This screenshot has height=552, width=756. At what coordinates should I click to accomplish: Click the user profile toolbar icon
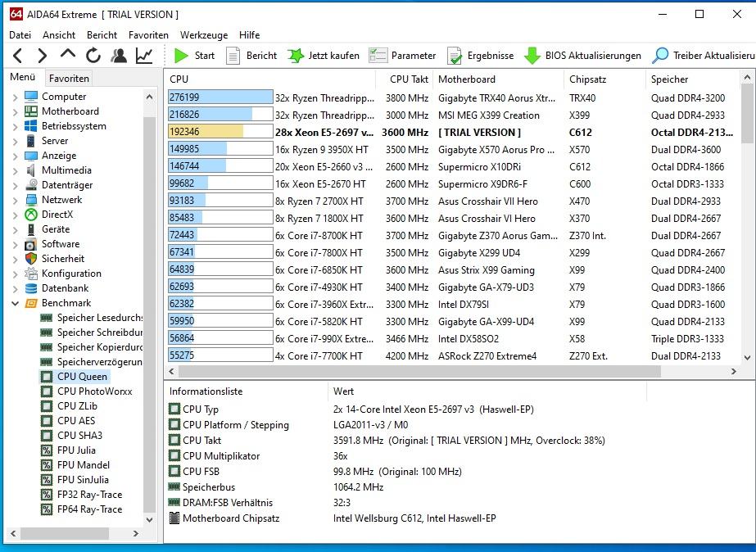click(119, 56)
